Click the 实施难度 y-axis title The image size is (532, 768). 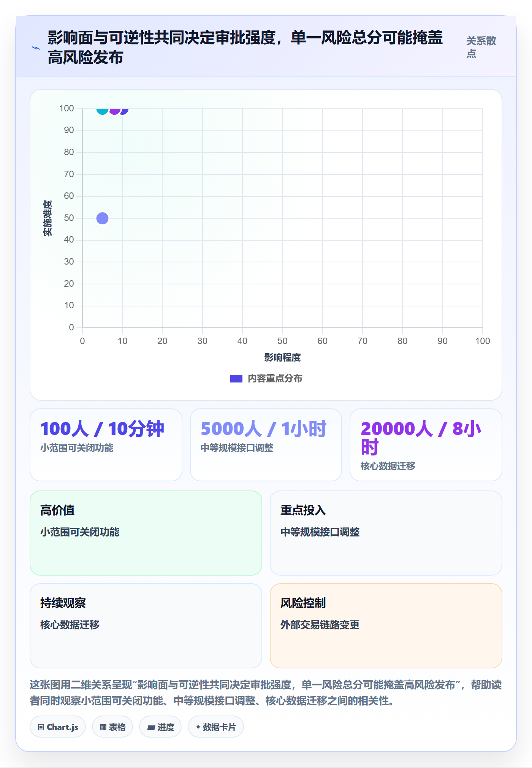coord(47,218)
